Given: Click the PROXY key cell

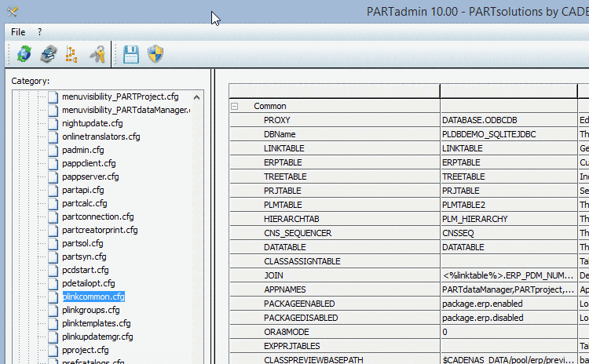Looking at the screenshot, I should click(335, 120).
